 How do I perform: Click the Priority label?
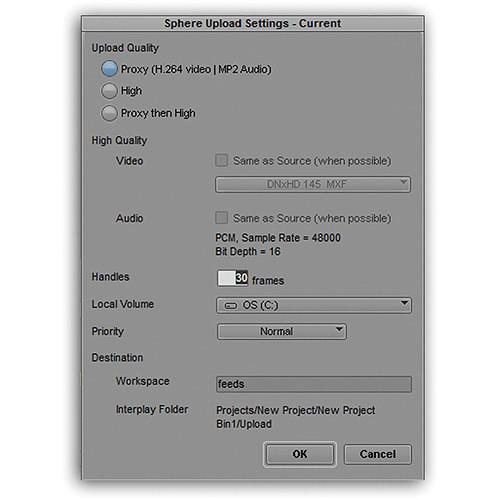pos(108,331)
